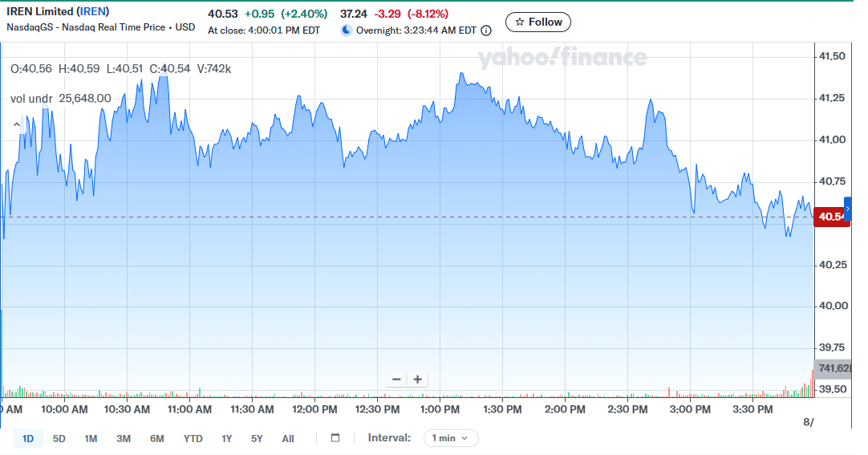The image size is (868, 455).
Task: Select the 5Y time range
Action: point(257,438)
